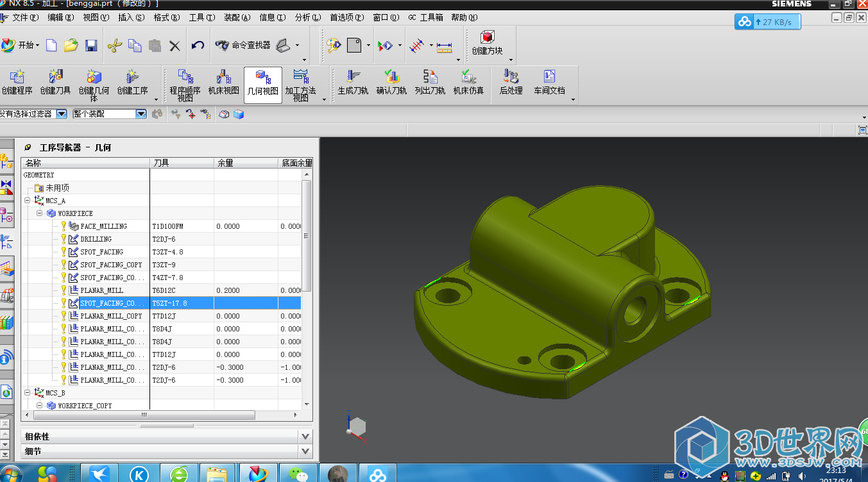Click 车间文档 shop documentation icon

[x=550, y=83]
